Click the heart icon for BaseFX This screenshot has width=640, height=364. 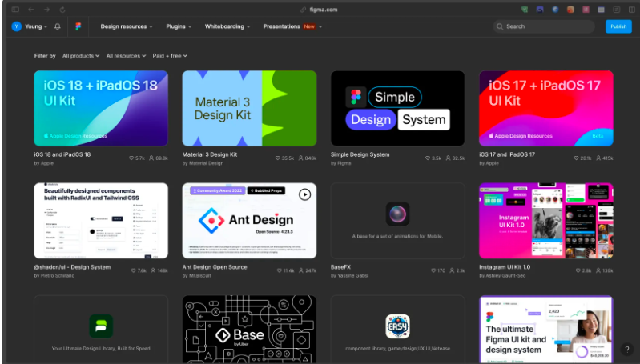point(433,270)
